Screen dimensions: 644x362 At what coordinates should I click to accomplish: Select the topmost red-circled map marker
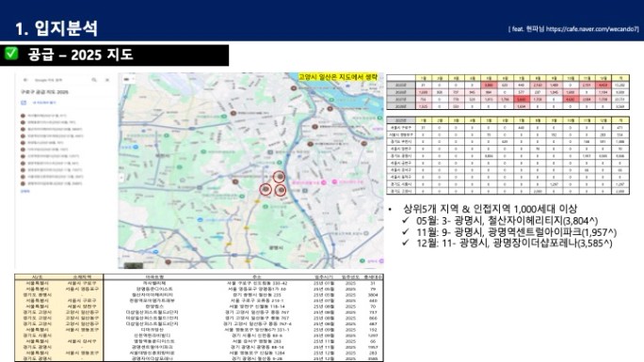[280, 177]
